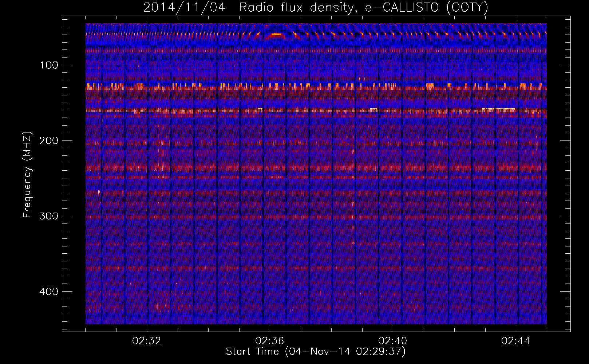Click the 02:32 time tick label

point(147,341)
